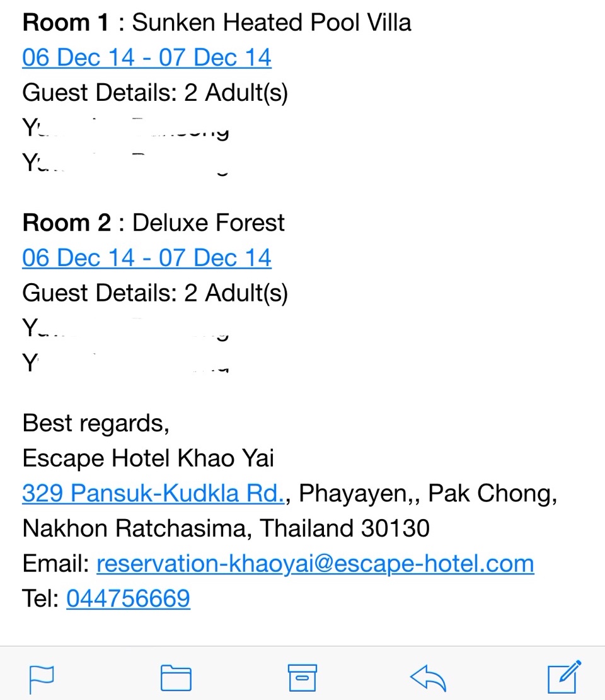Select the Escape Hotel Khao Yai signature text
This screenshot has height=700, width=605.
pyautogui.click(x=148, y=458)
